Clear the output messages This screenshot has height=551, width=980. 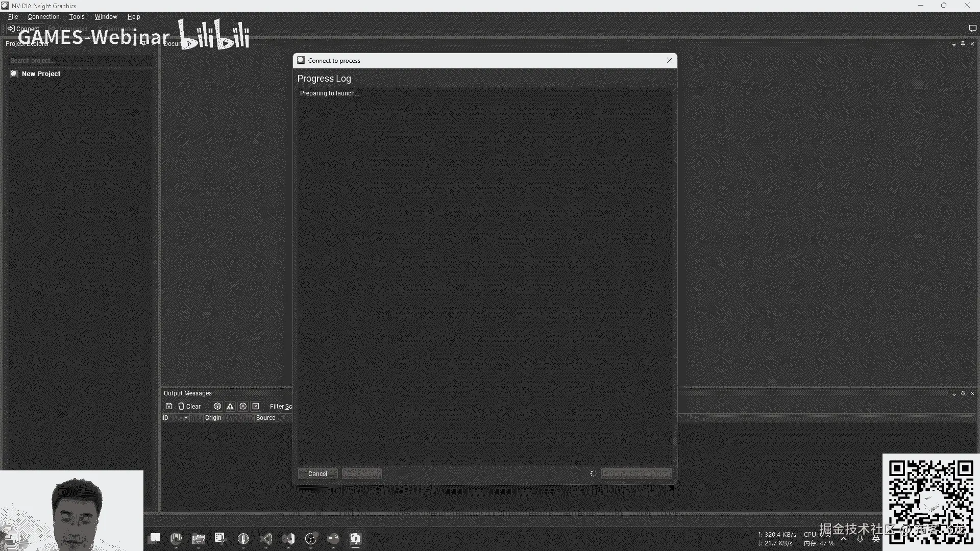[x=189, y=406]
